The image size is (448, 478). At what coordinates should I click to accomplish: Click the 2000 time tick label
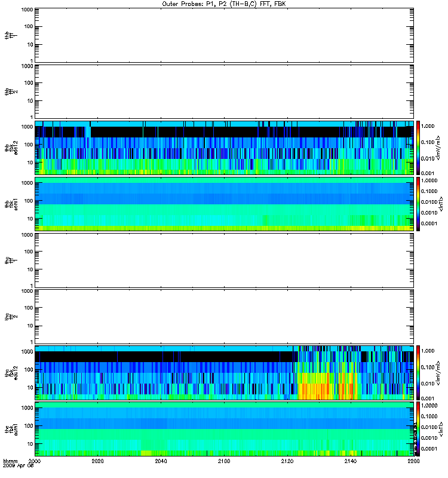[x=35, y=461]
